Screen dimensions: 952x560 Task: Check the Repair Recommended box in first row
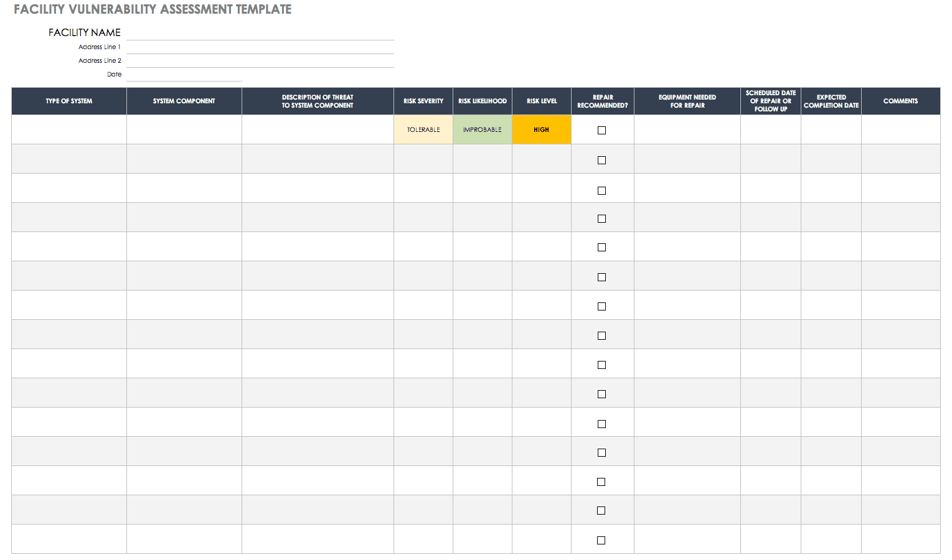click(601, 130)
